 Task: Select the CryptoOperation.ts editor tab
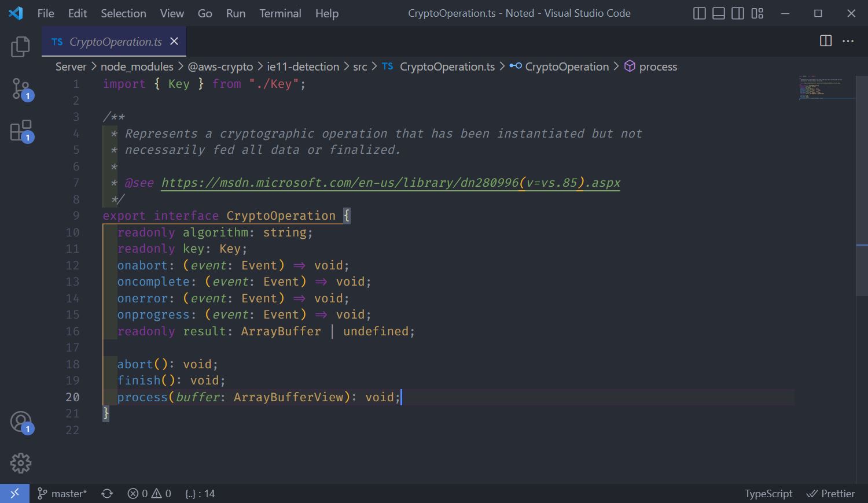coord(115,41)
